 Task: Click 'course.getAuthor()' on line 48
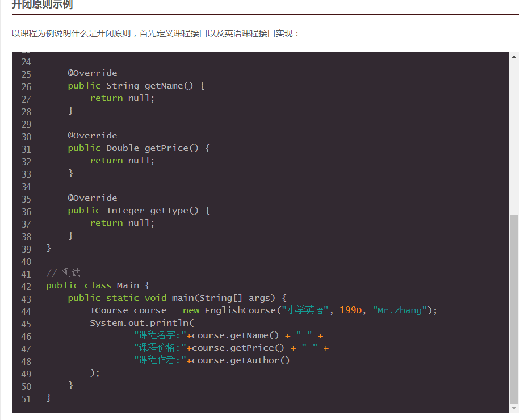point(241,360)
